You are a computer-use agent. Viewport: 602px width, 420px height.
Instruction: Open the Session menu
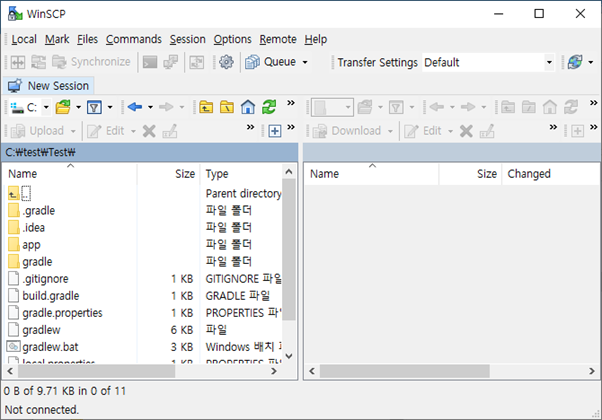[187, 39]
